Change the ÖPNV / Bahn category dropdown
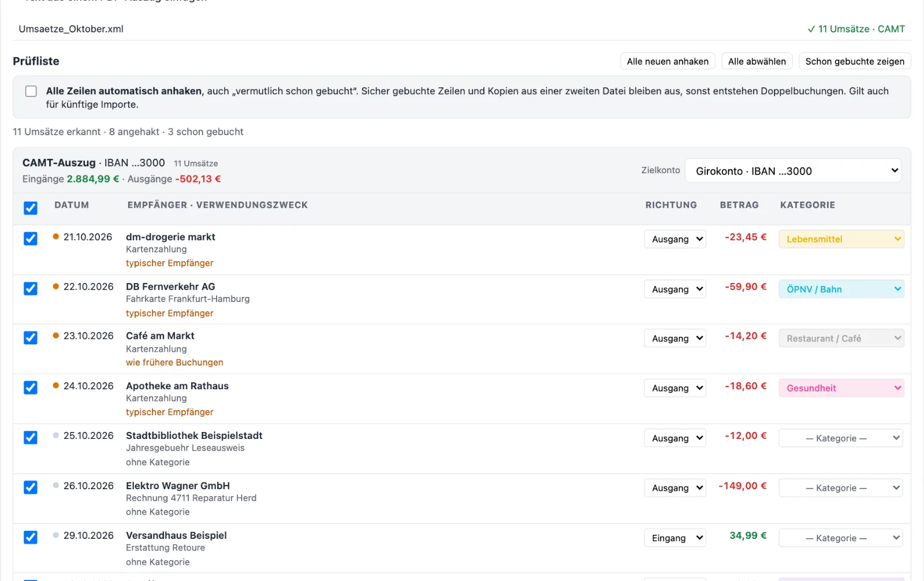Viewport: 924px width, 581px height. pyautogui.click(x=841, y=289)
